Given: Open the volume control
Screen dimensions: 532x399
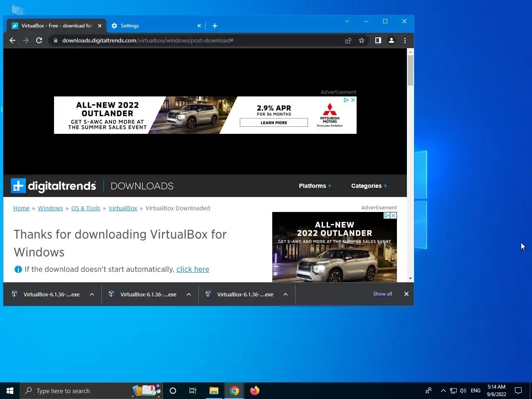Looking at the screenshot, I should pyautogui.click(x=463, y=391).
